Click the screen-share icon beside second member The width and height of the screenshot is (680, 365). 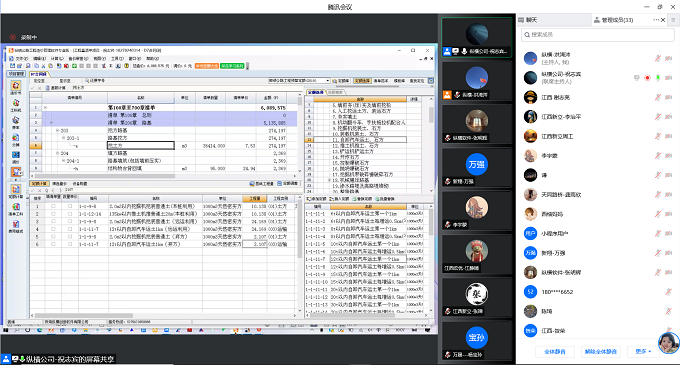(636, 78)
